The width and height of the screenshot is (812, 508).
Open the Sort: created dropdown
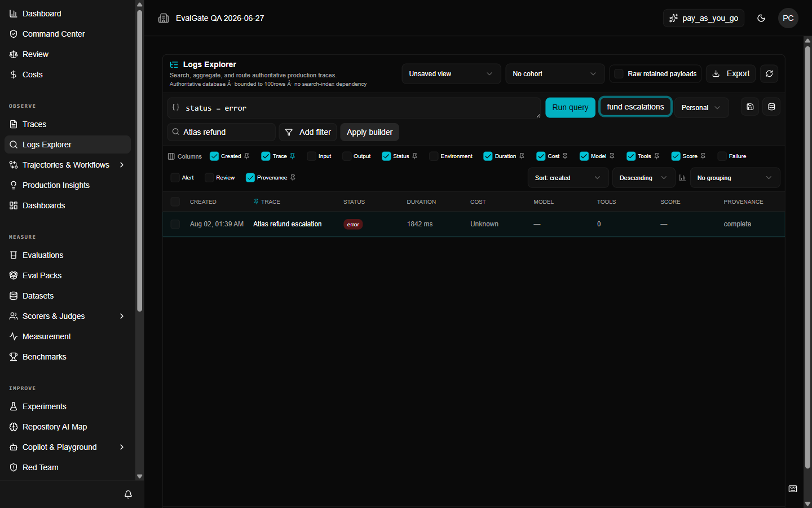[568, 178]
